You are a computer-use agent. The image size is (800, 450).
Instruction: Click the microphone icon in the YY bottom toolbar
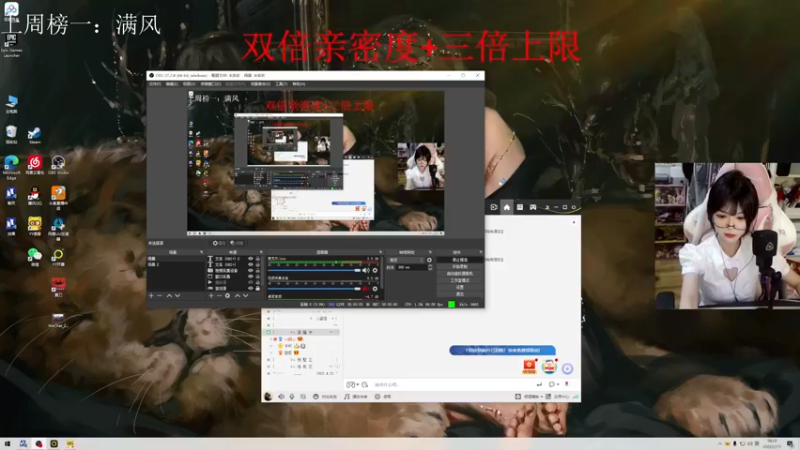pos(292,396)
